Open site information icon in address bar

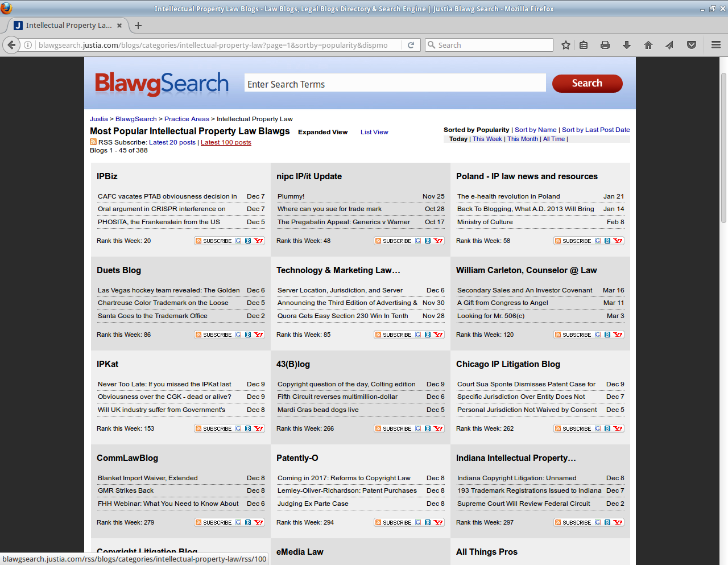coord(28,45)
